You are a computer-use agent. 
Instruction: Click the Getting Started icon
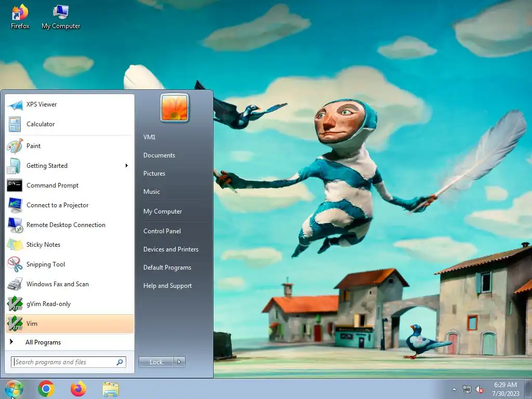[x=15, y=166]
